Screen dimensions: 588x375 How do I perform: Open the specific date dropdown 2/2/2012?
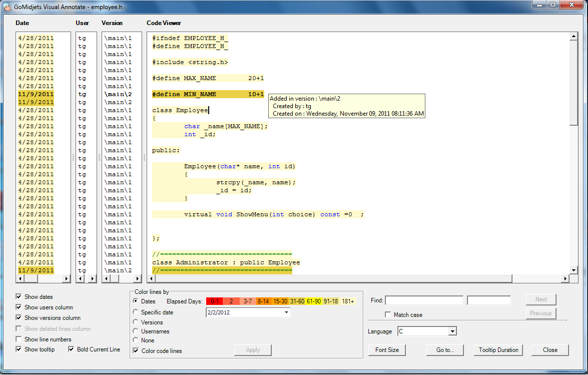286,312
